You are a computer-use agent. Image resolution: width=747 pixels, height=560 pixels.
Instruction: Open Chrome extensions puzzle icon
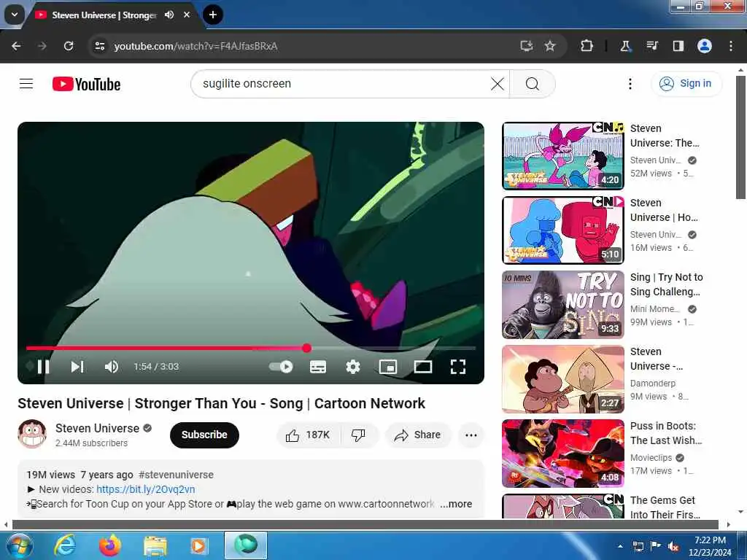click(587, 46)
